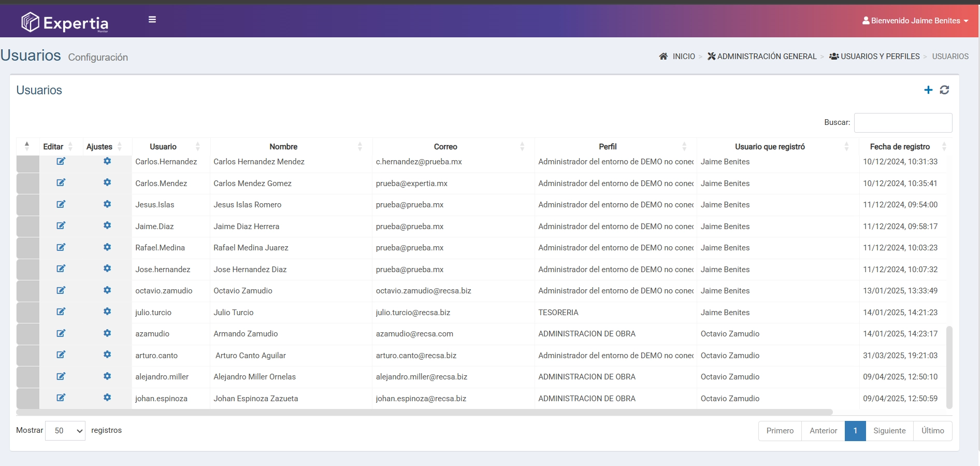
Task: Open settings gear for julio.turcio
Action: pyautogui.click(x=107, y=312)
